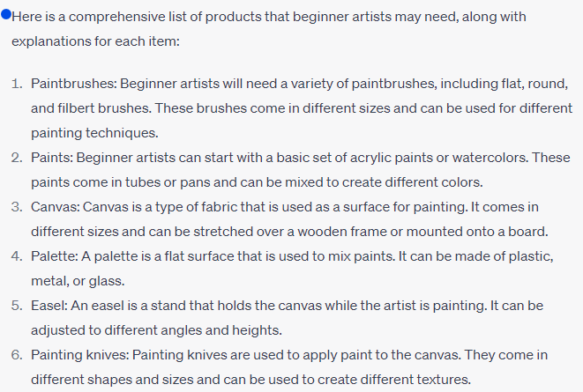Click the 'Easel' list item heading
Viewport: 583px width, 392px height.
pos(49,306)
